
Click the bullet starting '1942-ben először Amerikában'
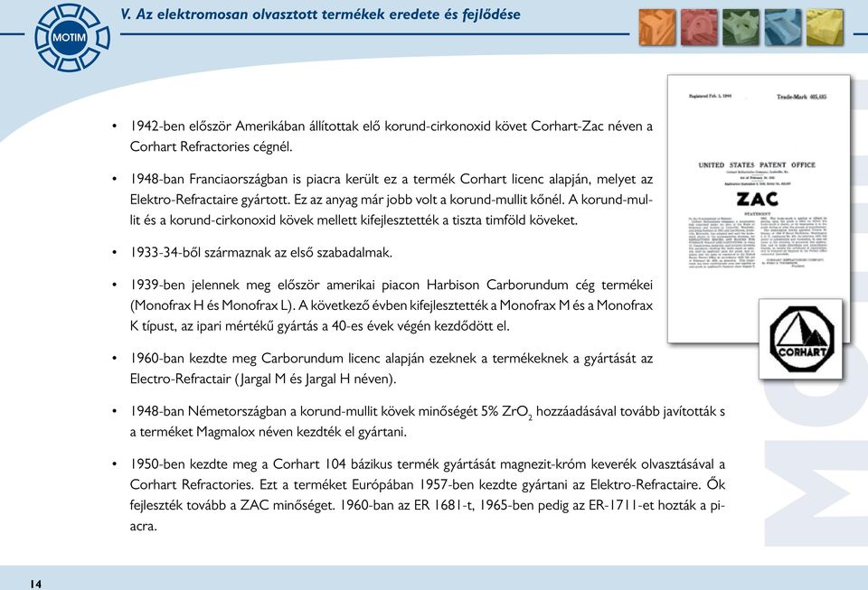point(391,136)
